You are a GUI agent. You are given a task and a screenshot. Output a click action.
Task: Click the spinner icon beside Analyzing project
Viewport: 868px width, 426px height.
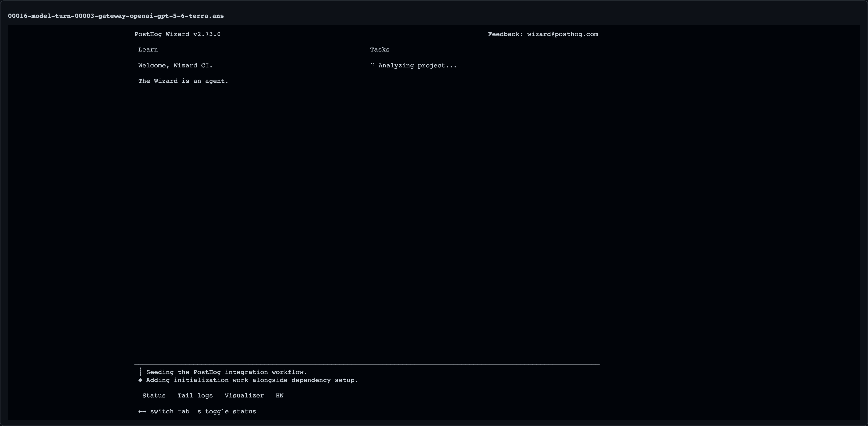coord(372,65)
